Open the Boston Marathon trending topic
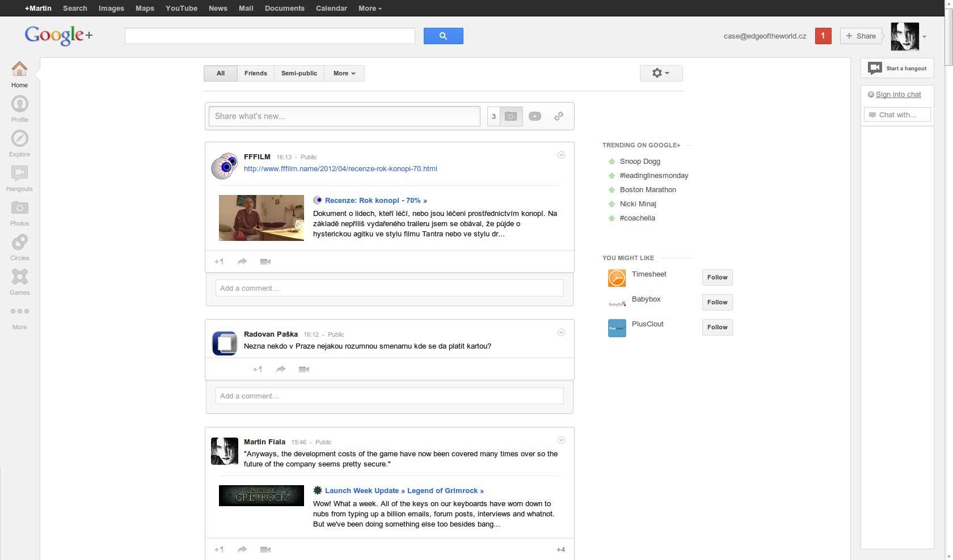The width and height of the screenshot is (953, 560). coord(648,189)
